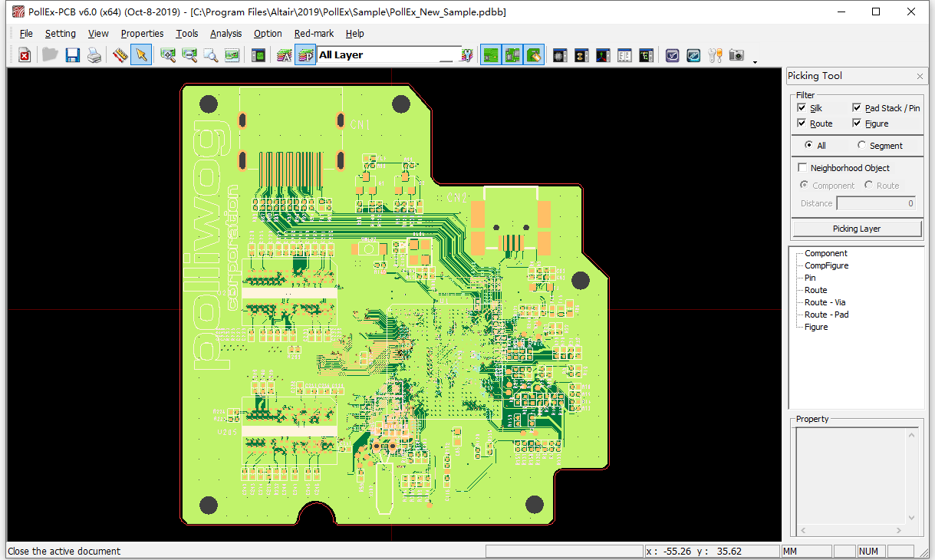Image resolution: width=935 pixels, height=560 pixels.
Task: Open the View menu
Action: click(98, 34)
